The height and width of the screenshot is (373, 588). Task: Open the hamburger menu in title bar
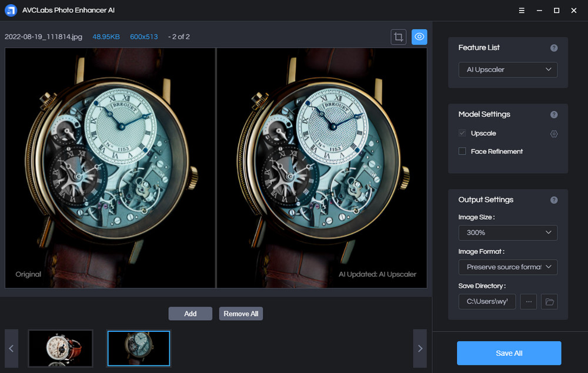tap(522, 11)
